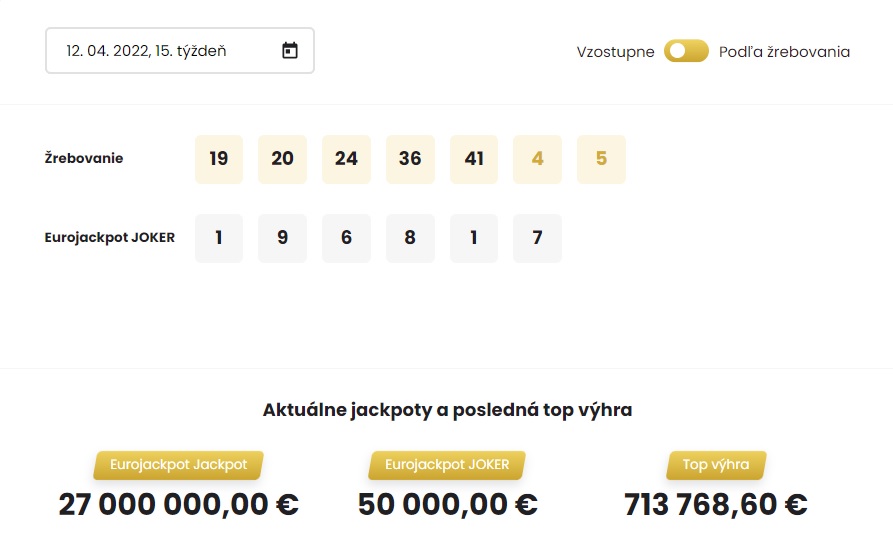The image size is (893, 553).
Task: Click gold euro number 5 tile
Action: pos(601,159)
